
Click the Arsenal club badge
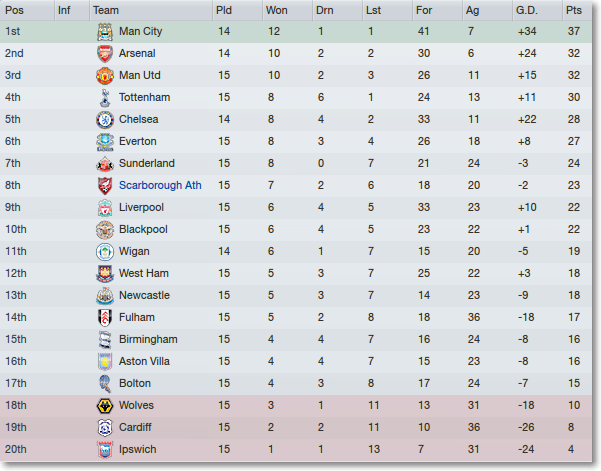pyautogui.click(x=105, y=54)
